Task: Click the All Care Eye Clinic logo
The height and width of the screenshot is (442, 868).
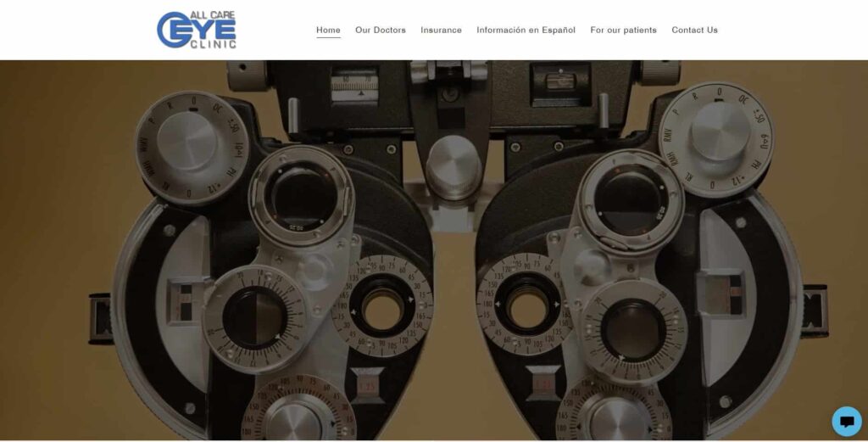Action: pos(197,30)
